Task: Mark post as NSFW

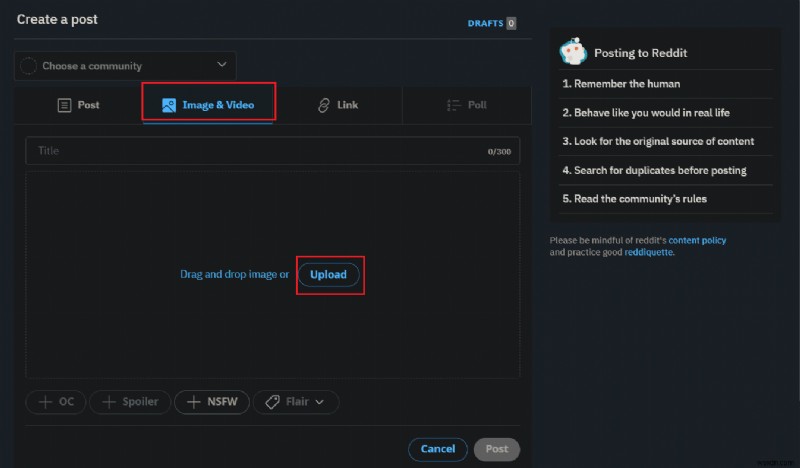Action: pyautogui.click(x=212, y=402)
